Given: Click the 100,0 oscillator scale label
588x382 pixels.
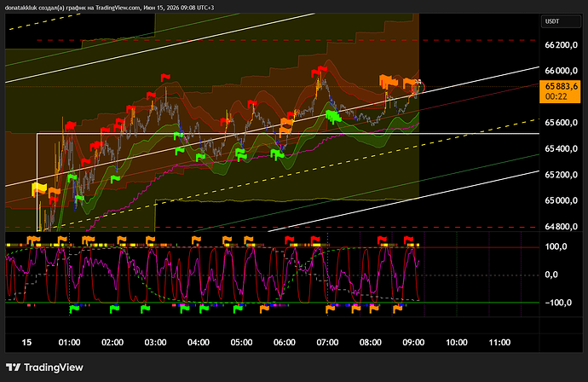Looking at the screenshot, I should [556, 247].
